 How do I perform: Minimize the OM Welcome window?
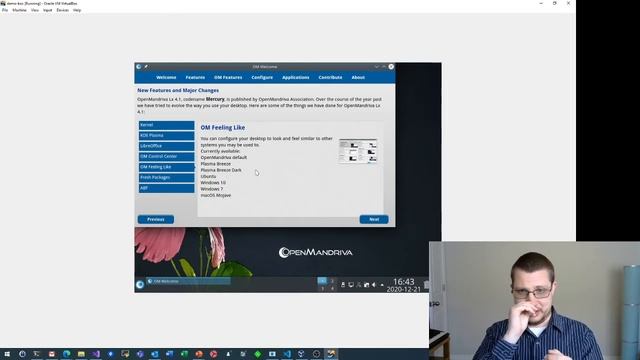(377, 67)
